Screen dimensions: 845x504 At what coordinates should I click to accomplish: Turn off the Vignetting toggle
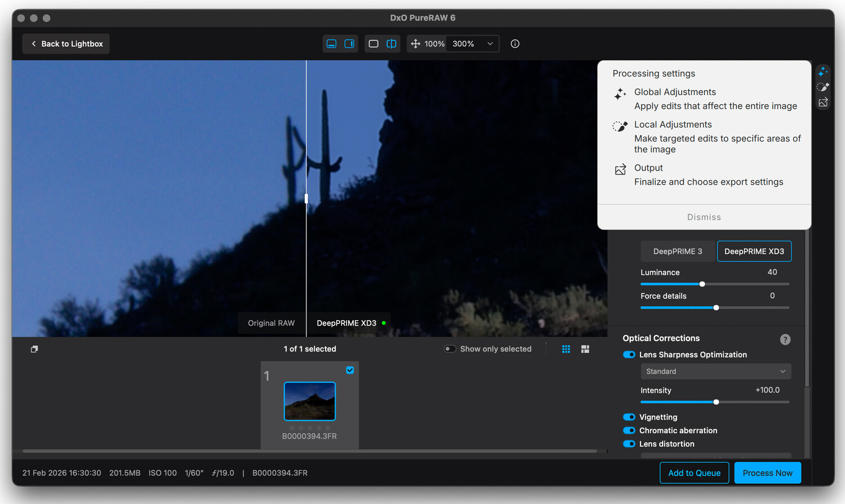pos(629,417)
